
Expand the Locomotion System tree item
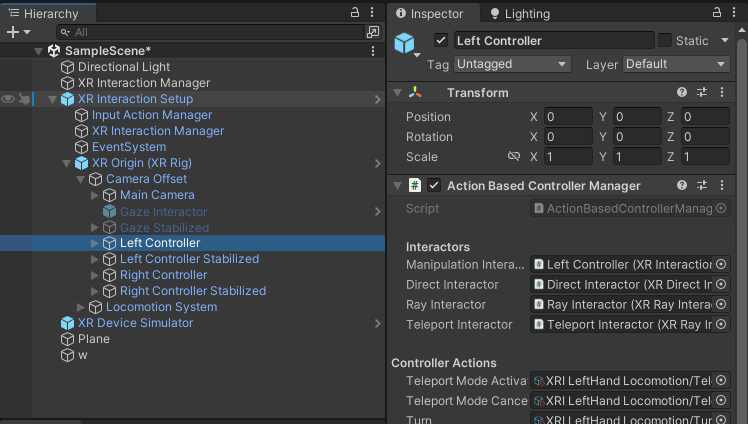point(82,307)
